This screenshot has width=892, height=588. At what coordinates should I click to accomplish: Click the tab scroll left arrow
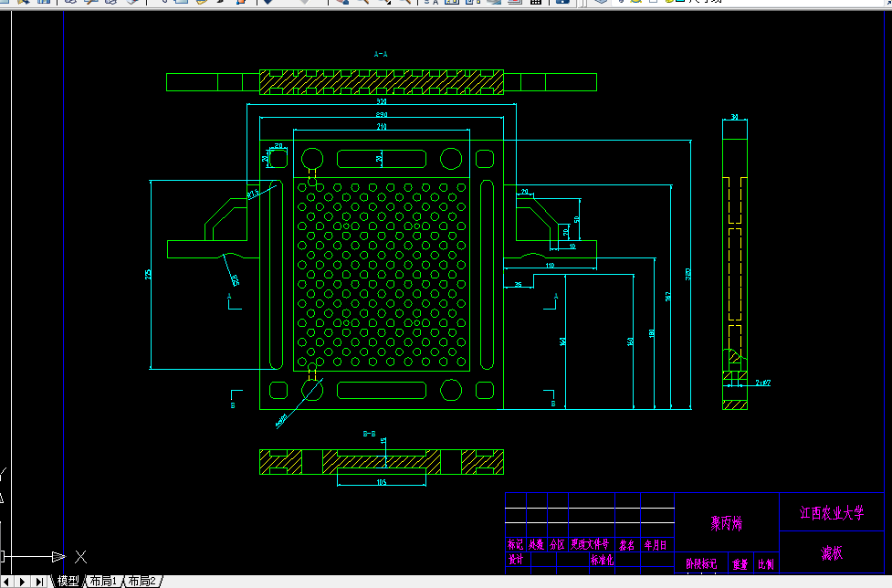7,582
